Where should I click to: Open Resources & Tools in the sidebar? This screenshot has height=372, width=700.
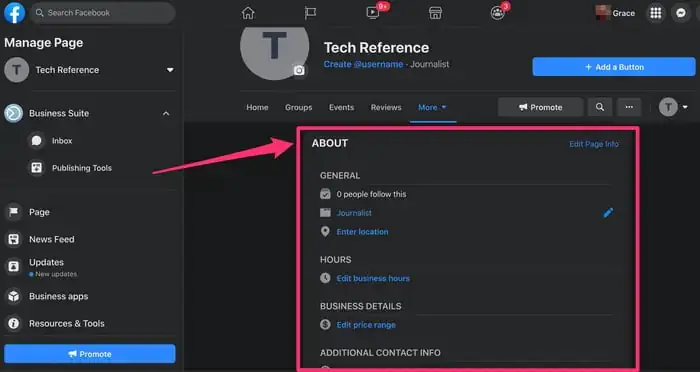pyautogui.click(x=67, y=323)
